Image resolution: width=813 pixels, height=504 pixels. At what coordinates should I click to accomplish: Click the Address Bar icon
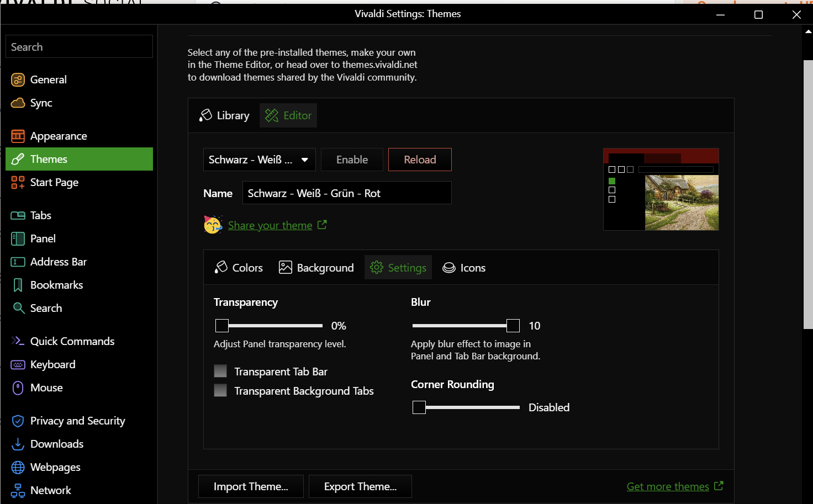[18, 262]
